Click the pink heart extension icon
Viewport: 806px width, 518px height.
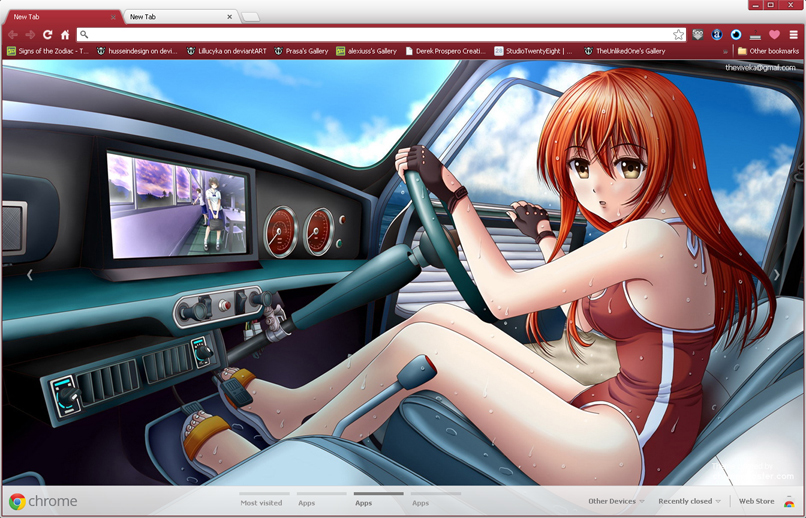coord(774,34)
